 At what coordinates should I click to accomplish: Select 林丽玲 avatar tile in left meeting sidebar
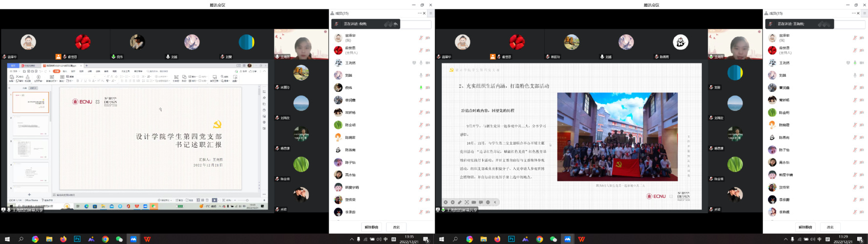coord(301,75)
